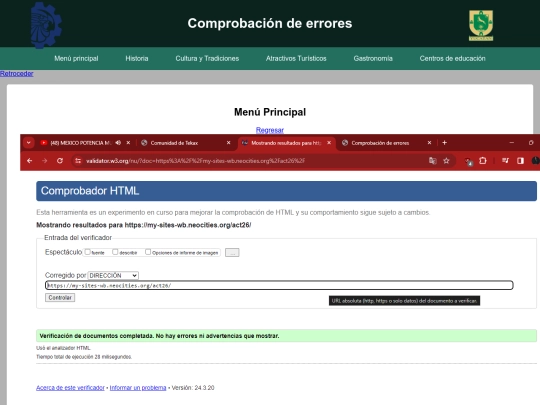Go back with the browser back arrow
540x405 pixels.
tap(30, 161)
